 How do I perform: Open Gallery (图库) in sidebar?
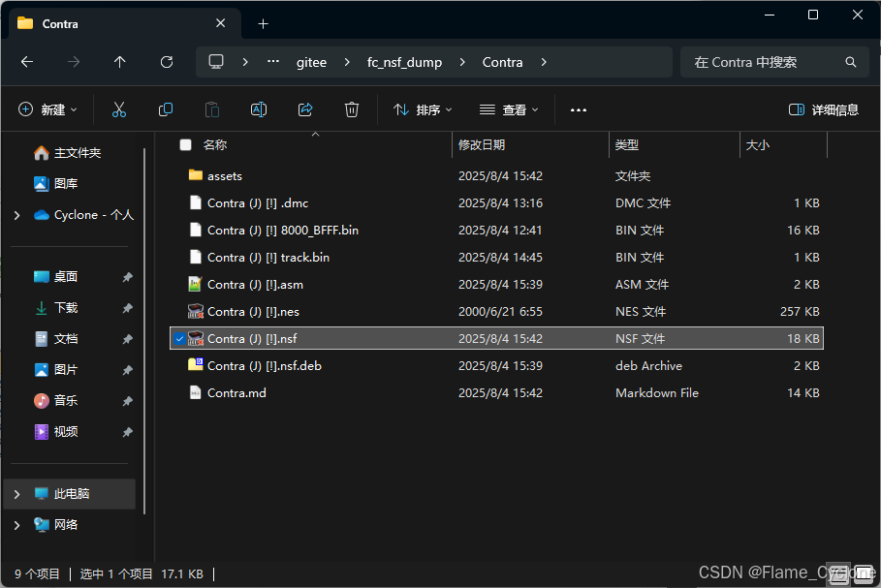point(55,184)
